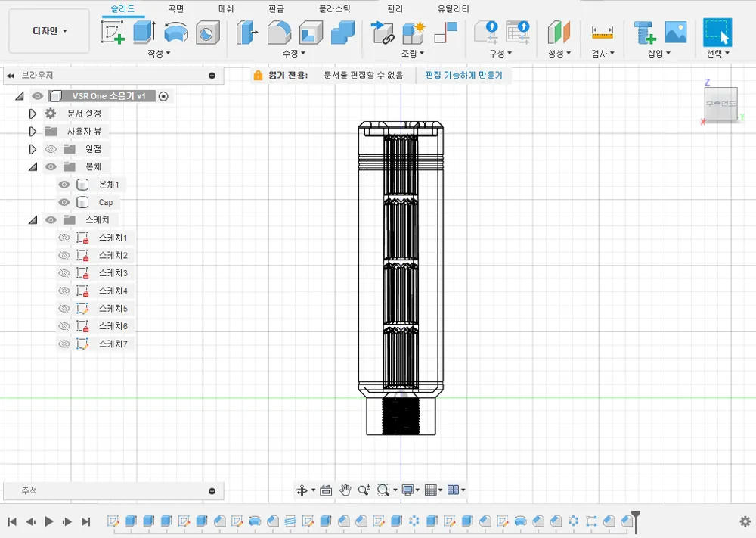Switch to the 유틸리티 tab
756x538 pixels.
pyautogui.click(x=453, y=8)
